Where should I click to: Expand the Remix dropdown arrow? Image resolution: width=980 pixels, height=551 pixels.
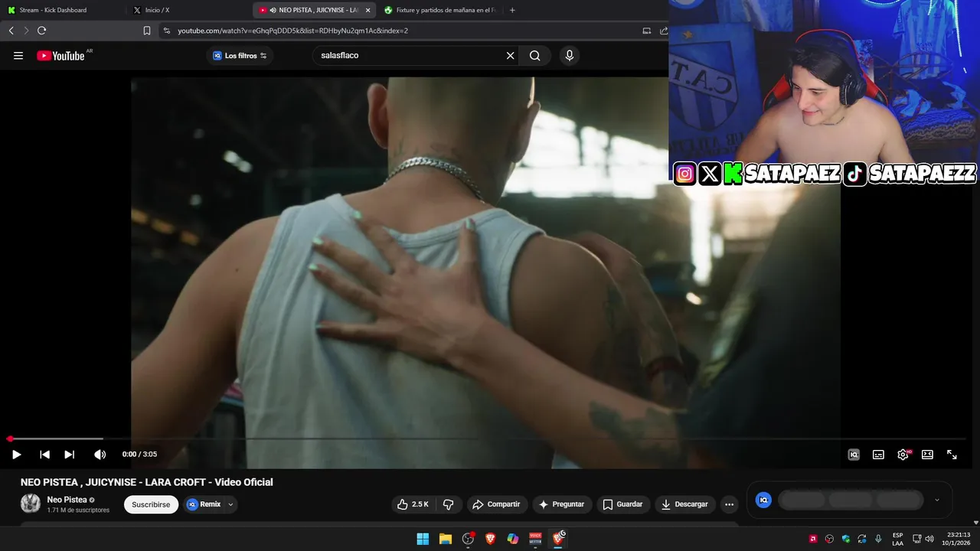pos(230,504)
